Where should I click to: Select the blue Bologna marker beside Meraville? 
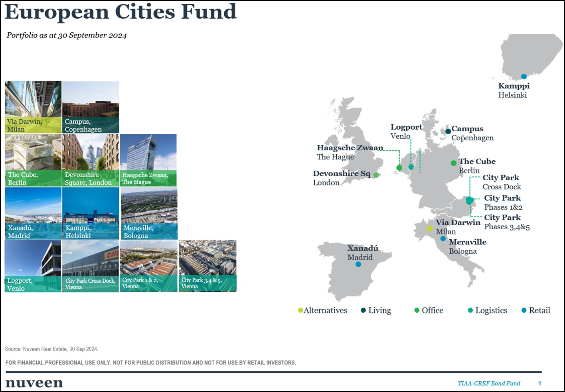click(x=443, y=238)
